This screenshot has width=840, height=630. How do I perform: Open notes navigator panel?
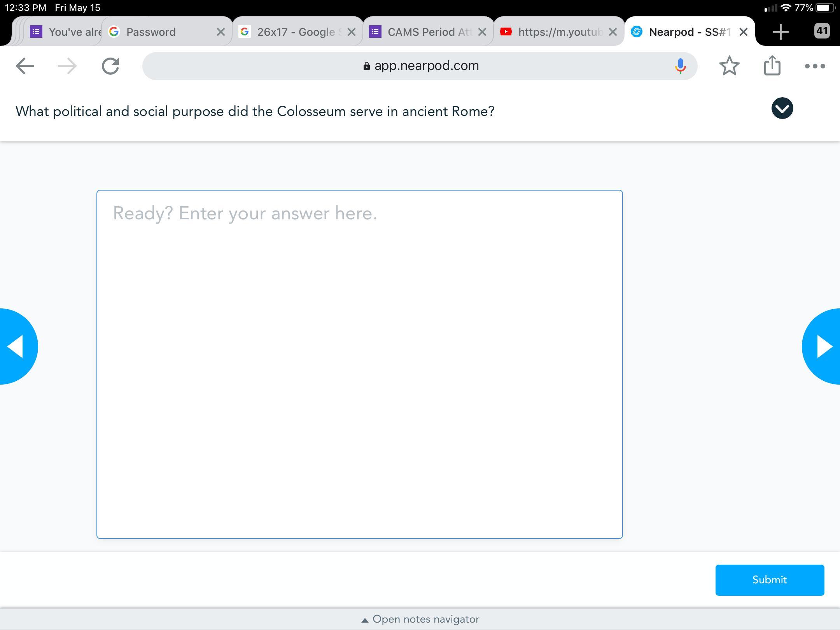coord(420,619)
